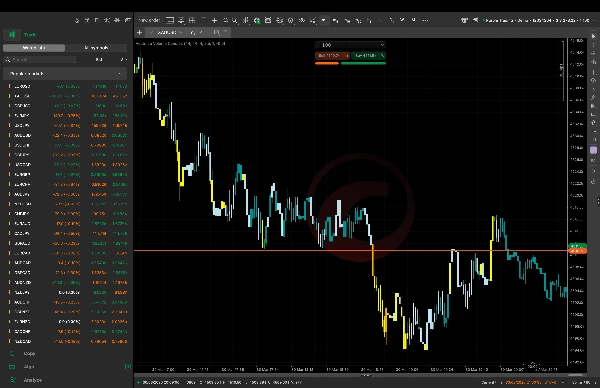The height and width of the screenshot is (388, 600).
Task: Expand the right side panel handle
Action: point(598,201)
